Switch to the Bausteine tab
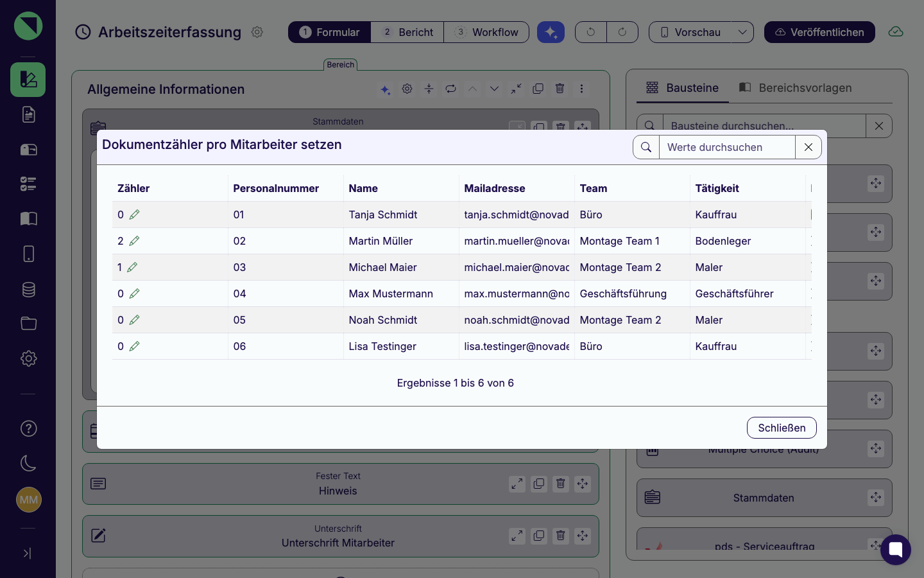Screen dimensions: 924x578 (x=682, y=88)
